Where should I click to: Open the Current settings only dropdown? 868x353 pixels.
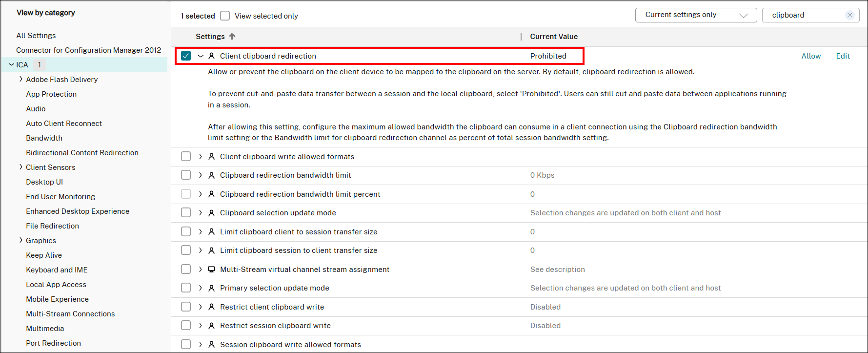696,15
